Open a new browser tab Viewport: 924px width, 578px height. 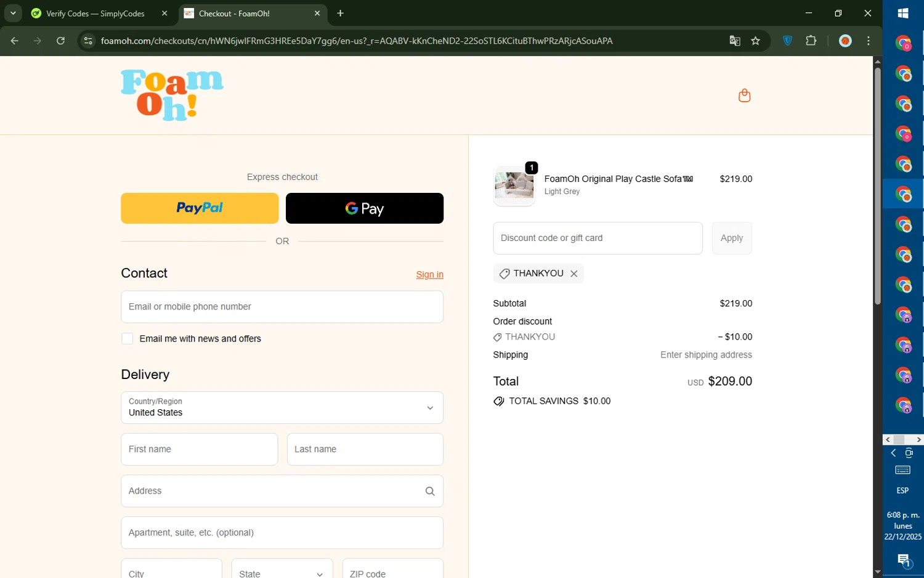tap(340, 13)
